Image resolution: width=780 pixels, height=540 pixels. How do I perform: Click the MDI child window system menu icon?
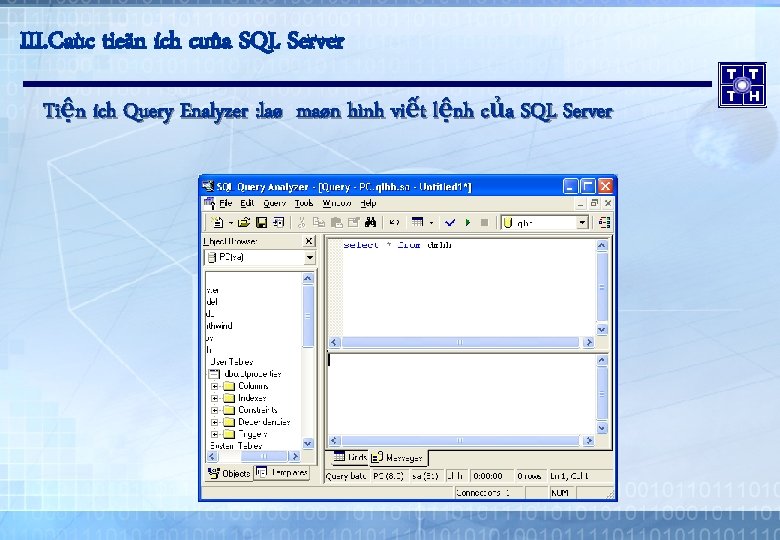tap(209, 203)
